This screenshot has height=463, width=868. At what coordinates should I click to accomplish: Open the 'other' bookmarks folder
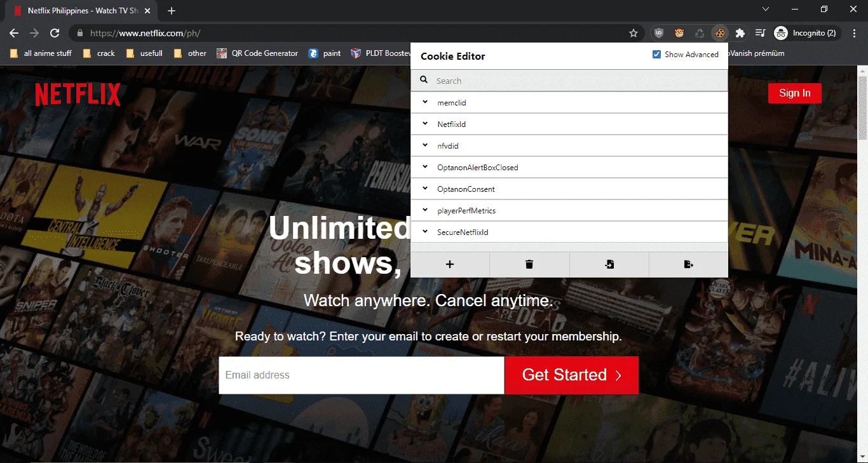tap(191, 53)
